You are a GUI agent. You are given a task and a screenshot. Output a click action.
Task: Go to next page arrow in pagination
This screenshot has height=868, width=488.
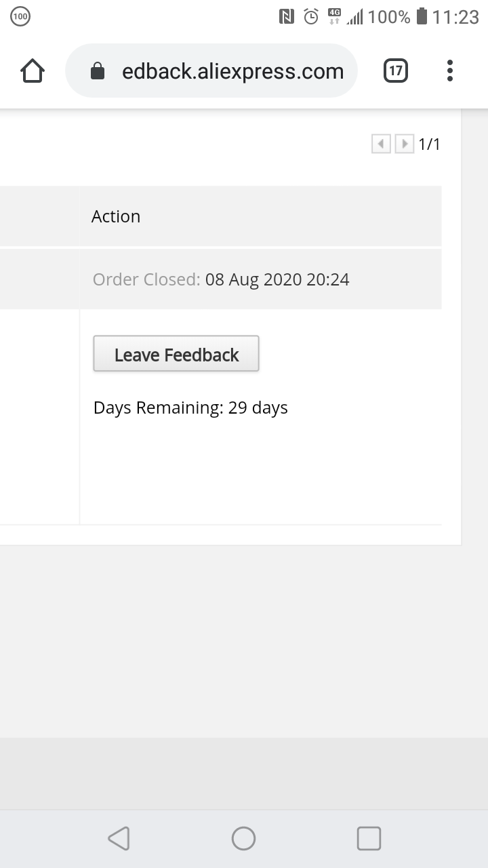pyautogui.click(x=405, y=144)
